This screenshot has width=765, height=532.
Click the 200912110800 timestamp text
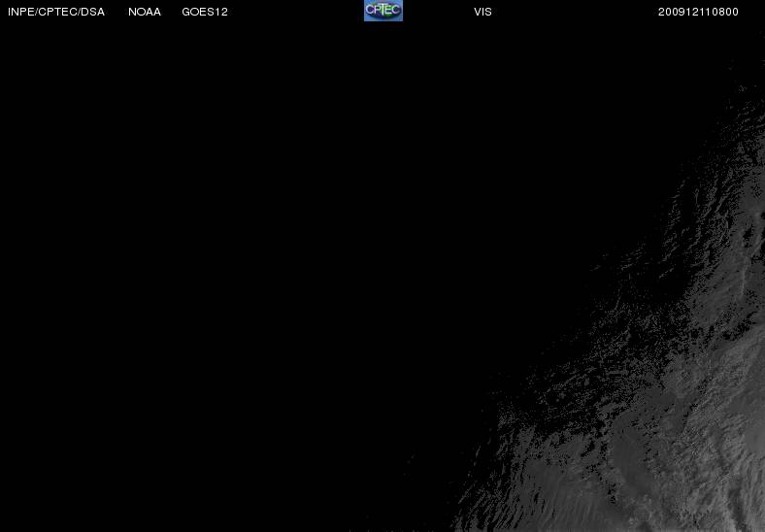pyautogui.click(x=698, y=12)
